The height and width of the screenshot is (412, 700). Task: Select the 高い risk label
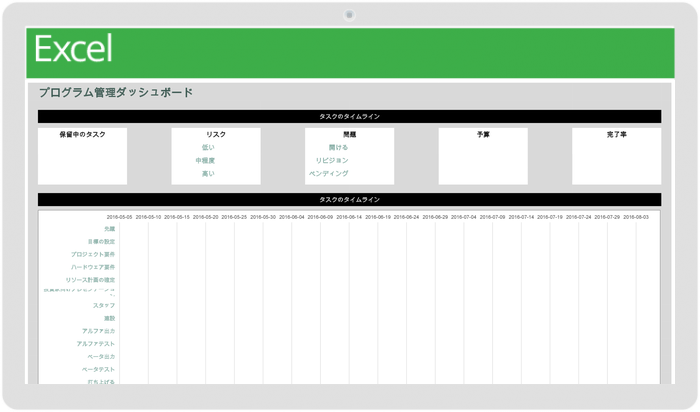[208, 173]
